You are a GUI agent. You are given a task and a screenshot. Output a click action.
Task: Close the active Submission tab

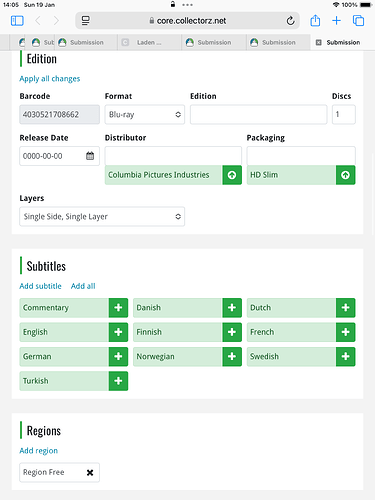[x=319, y=42]
